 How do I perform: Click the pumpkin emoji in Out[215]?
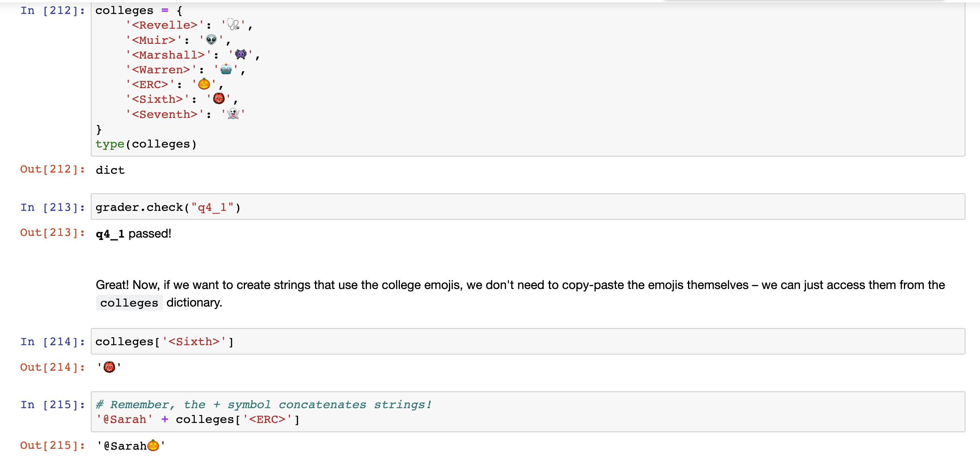153,445
